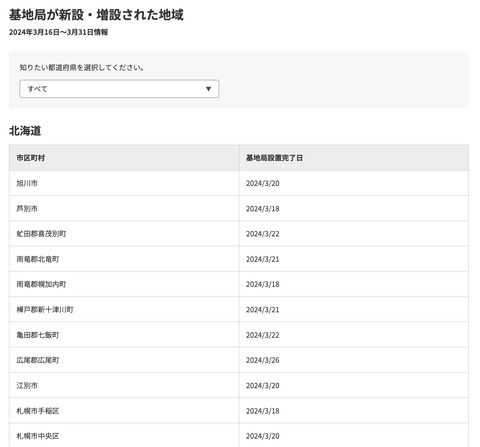The height and width of the screenshot is (447, 480).
Task: Click the 北海道 section heading
Action: coord(25,131)
